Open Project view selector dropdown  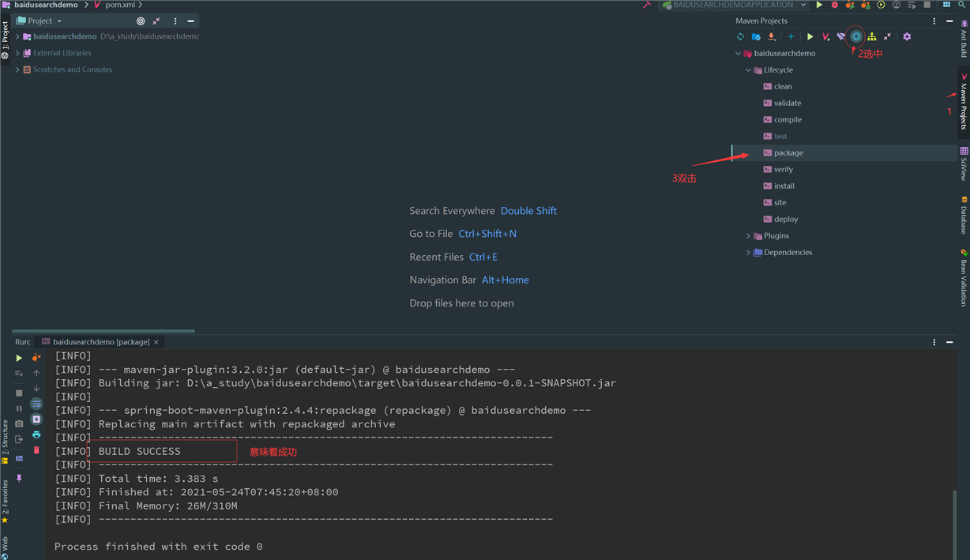[39, 21]
